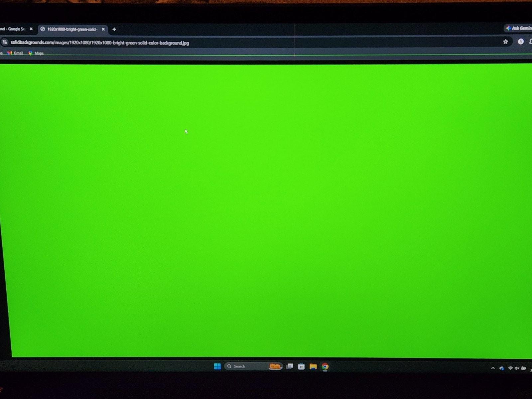Click the orange cat search highlight icon
Image resolution: width=532 pixels, height=399 pixels.
pos(275,366)
